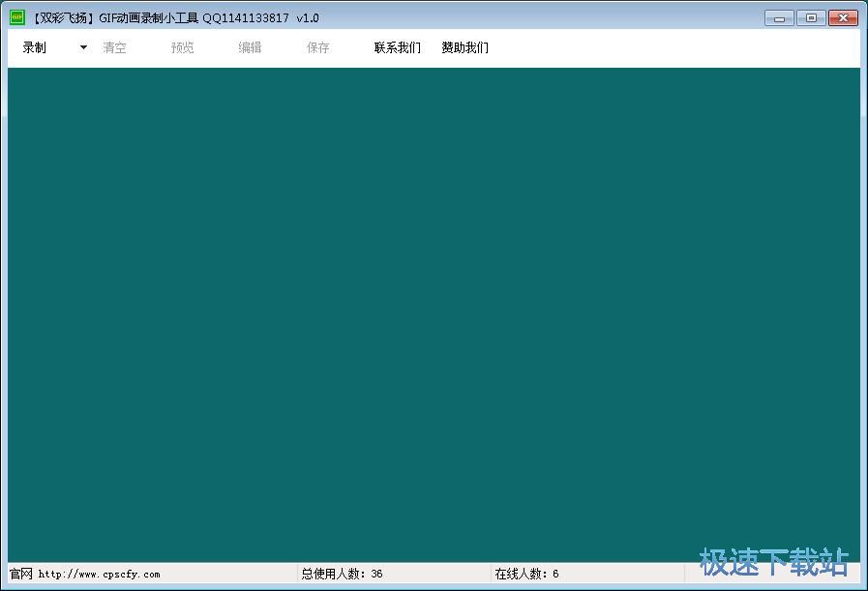Open 联系我们 contact us
Image resolution: width=868 pixels, height=591 pixels.
click(398, 47)
